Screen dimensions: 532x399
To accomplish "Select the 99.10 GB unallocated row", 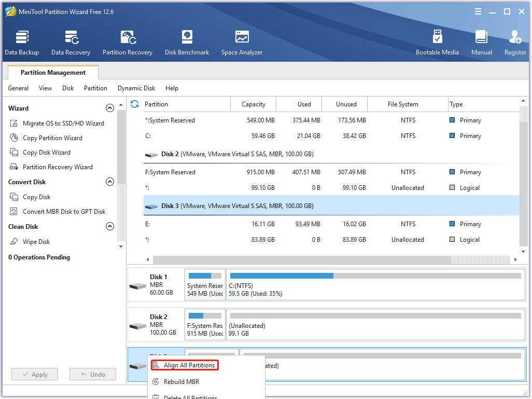I will pos(331,188).
